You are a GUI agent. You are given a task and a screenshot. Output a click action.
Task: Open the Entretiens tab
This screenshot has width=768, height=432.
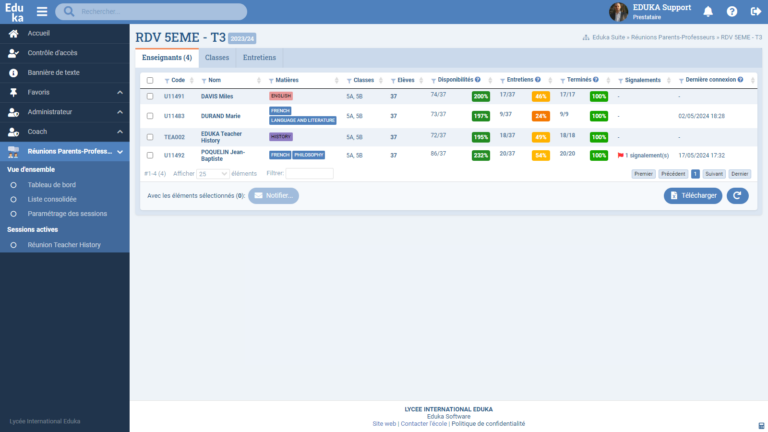click(x=260, y=58)
